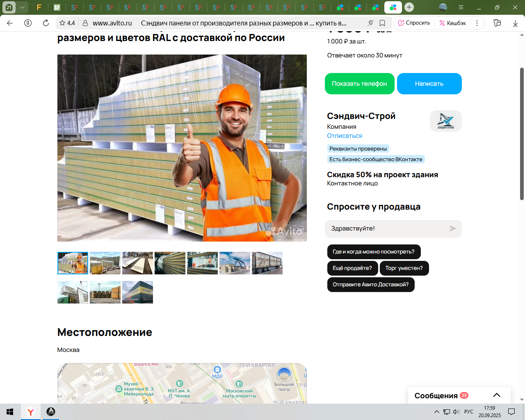Select the thumbnail with two helmeted workers
Viewport: 525px width, 420px height.
click(x=202, y=263)
